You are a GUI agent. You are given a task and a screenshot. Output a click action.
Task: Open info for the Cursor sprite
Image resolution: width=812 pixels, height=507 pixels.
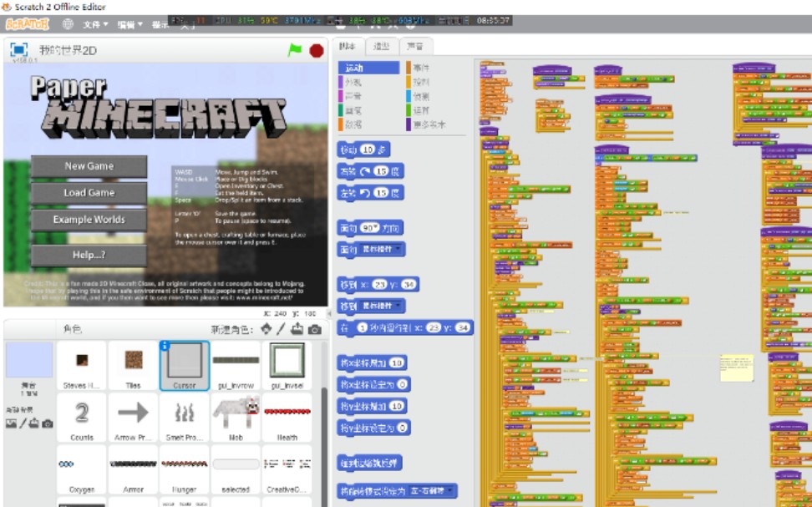(x=165, y=346)
